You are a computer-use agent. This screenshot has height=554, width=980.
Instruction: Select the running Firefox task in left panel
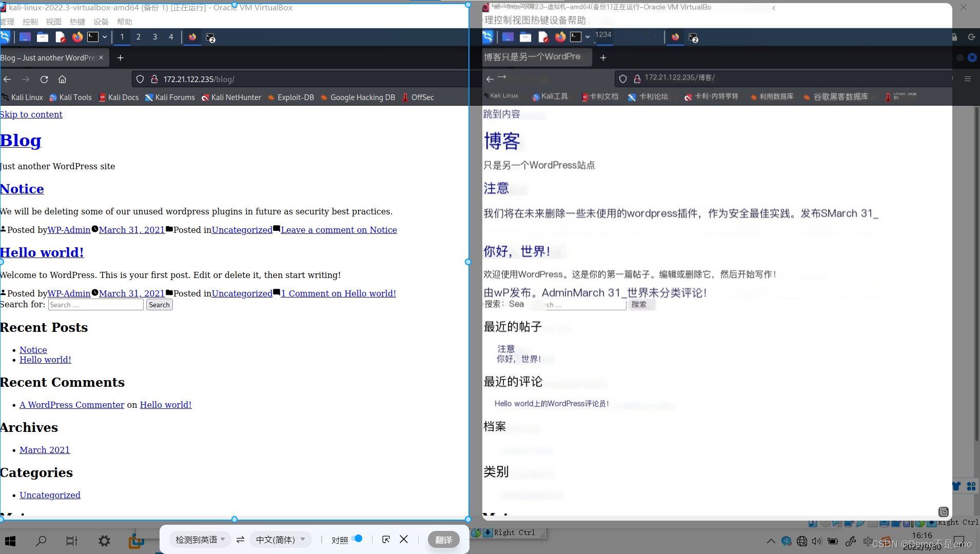pyautogui.click(x=192, y=37)
